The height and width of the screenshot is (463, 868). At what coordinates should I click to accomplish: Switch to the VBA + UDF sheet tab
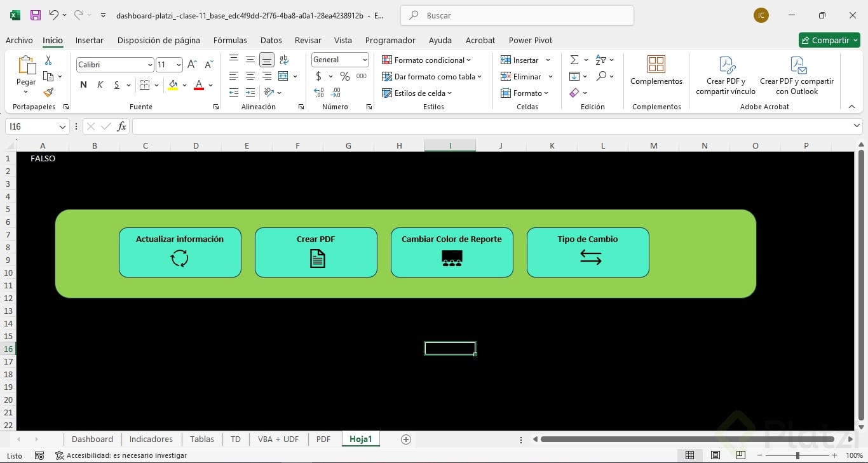click(278, 439)
